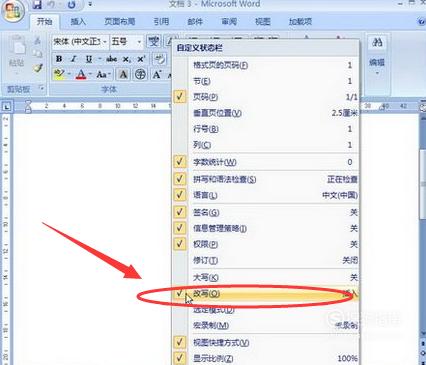Click the text highlight color pen
This screenshot has width=426, height=365.
[59, 74]
